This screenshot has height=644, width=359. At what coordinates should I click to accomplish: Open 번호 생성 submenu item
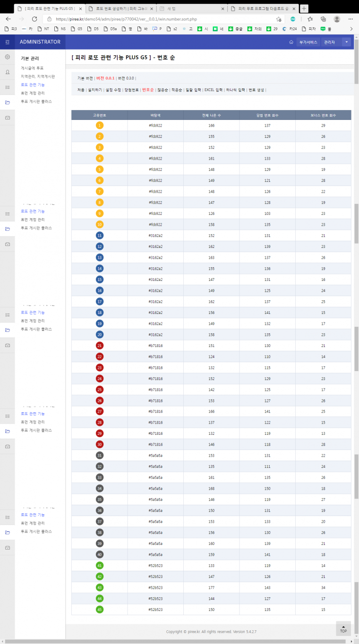[x=256, y=90]
